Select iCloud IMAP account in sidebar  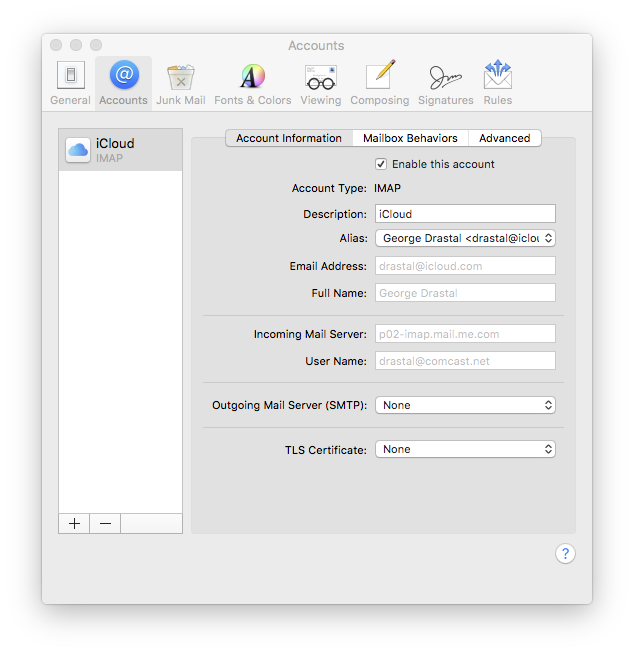click(x=121, y=150)
